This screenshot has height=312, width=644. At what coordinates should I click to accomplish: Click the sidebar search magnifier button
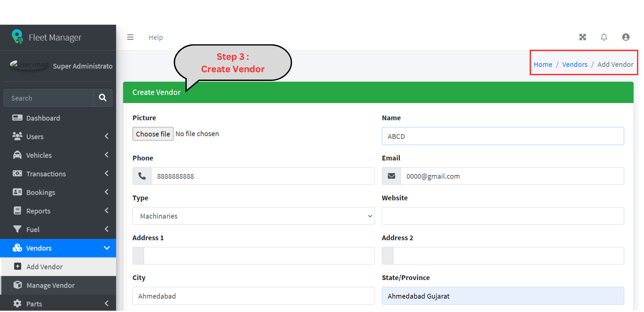103,98
